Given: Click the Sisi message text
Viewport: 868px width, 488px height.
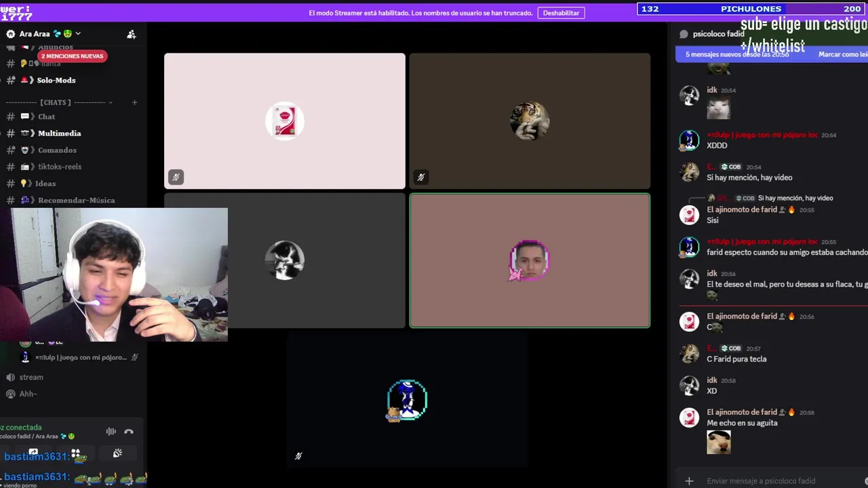Looking at the screenshot, I should click(x=712, y=220).
